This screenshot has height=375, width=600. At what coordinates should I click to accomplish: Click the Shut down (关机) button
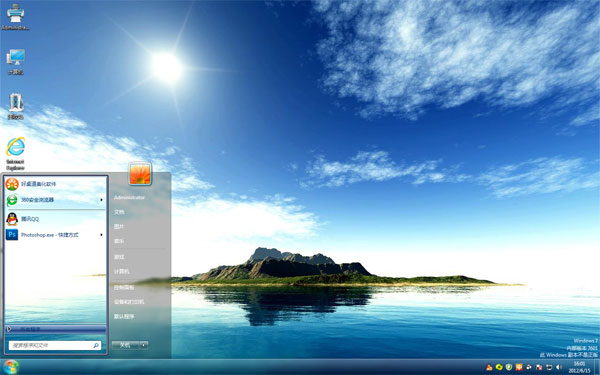(x=126, y=345)
